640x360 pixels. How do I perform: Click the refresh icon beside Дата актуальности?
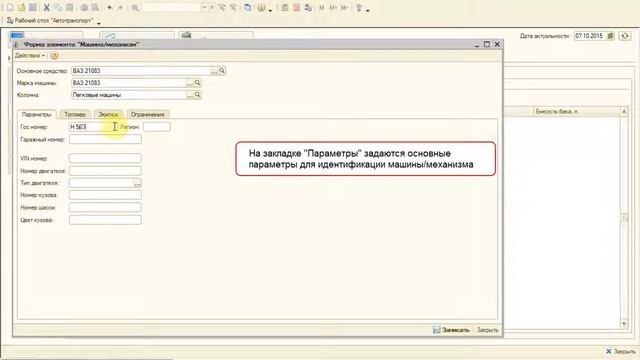pyautogui.click(x=625, y=36)
